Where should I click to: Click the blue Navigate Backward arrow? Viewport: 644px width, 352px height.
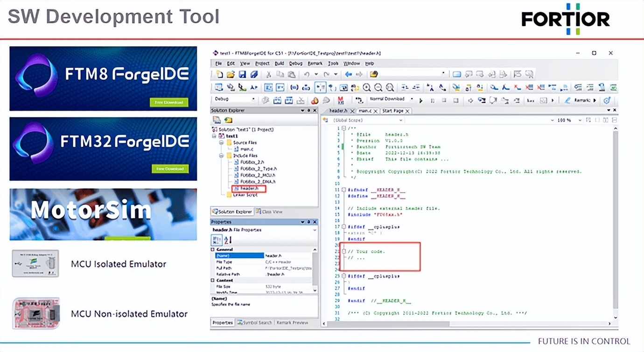[348, 74]
